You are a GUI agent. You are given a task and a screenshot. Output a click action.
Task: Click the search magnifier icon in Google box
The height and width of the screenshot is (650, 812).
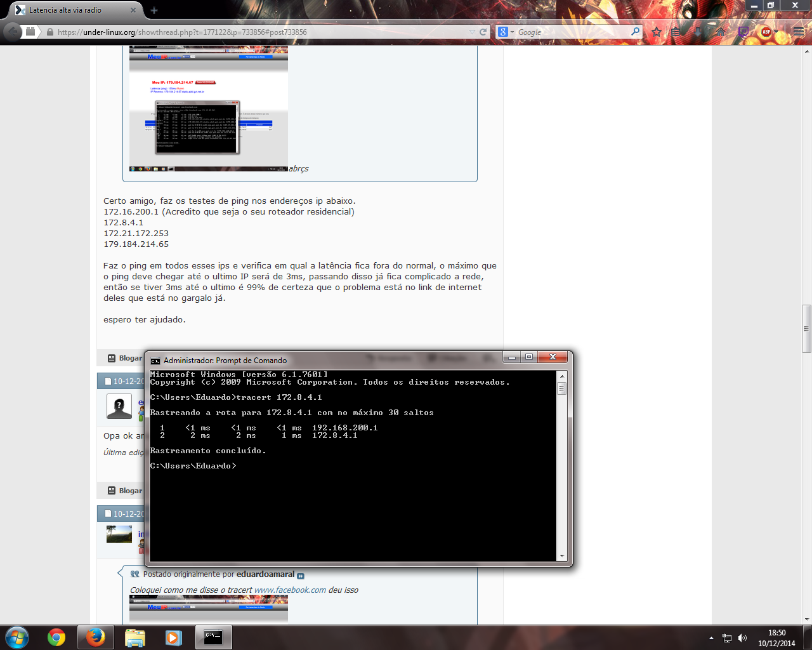tap(635, 32)
